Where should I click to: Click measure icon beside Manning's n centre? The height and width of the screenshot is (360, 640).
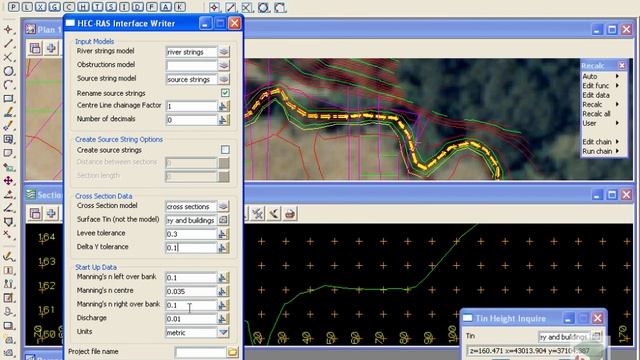(x=223, y=291)
